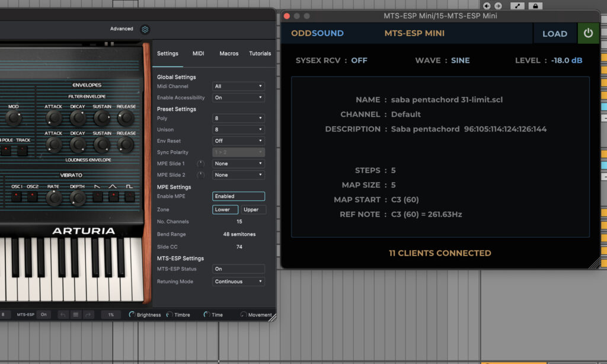Click the MPE Slide 1 small knob
The width and height of the screenshot is (607, 364).
click(x=200, y=164)
